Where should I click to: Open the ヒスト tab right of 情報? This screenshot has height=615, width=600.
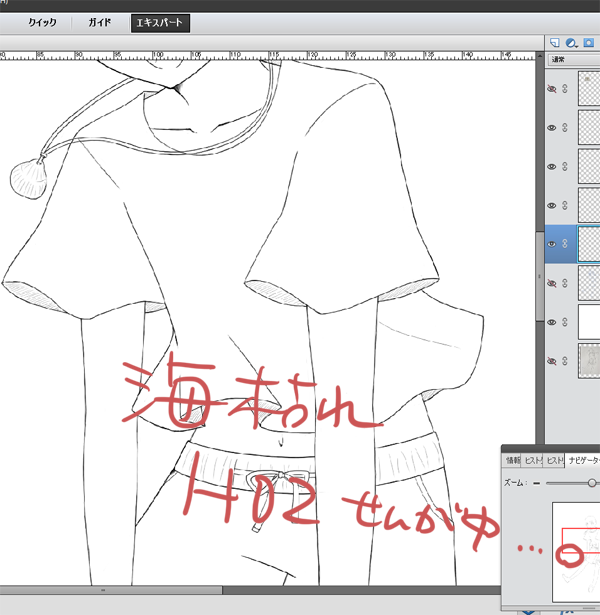click(533, 460)
